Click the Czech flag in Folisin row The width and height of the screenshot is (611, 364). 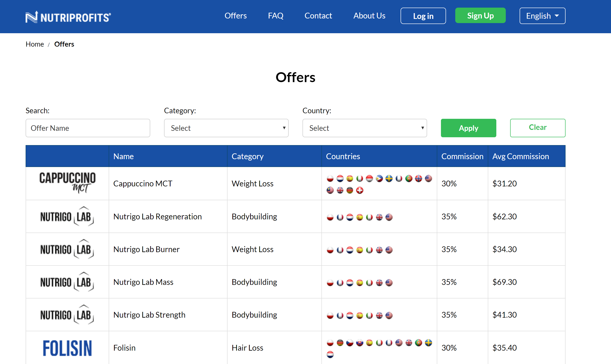[x=350, y=343]
